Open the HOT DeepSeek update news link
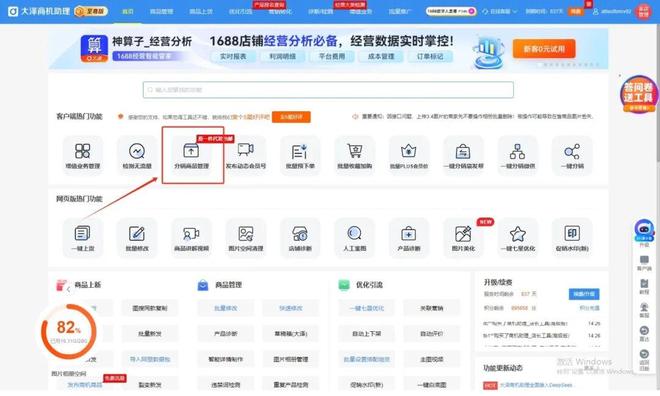Screen dimensions: 660x396 point(536,385)
